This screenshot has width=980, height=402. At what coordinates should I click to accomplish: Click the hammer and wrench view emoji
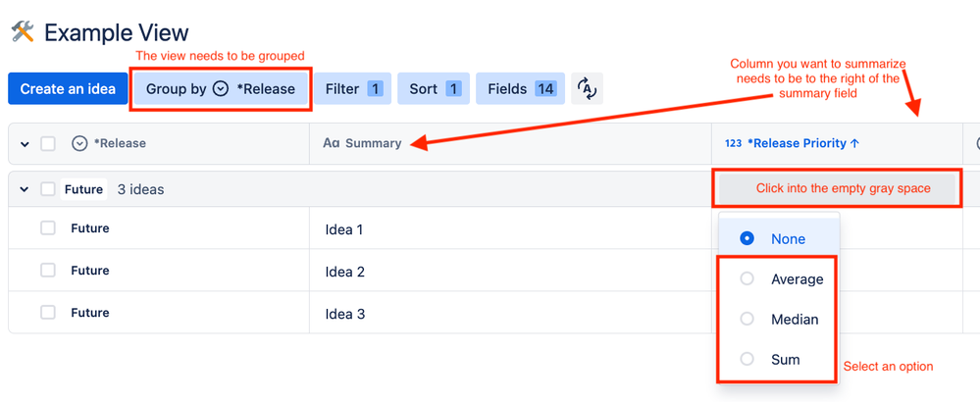coord(23,31)
